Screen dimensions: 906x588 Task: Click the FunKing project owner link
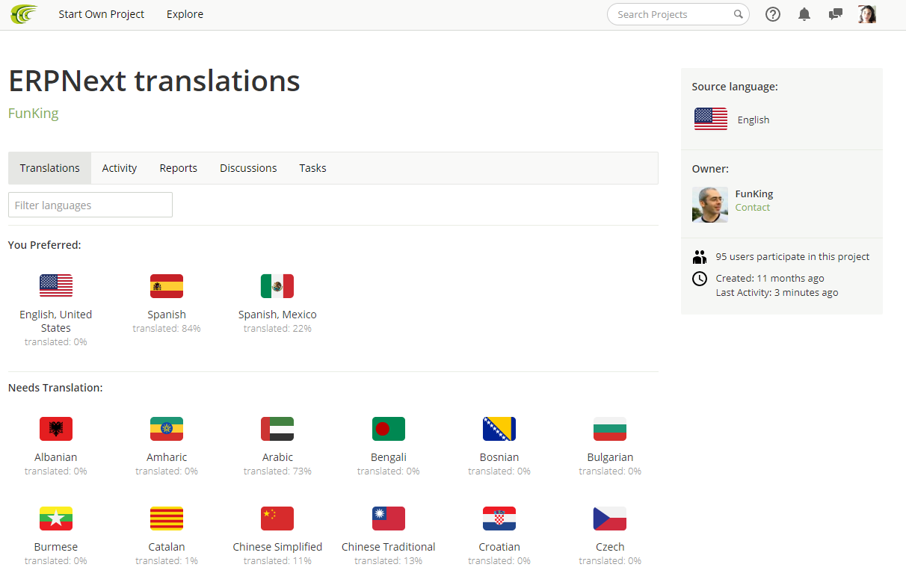34,114
